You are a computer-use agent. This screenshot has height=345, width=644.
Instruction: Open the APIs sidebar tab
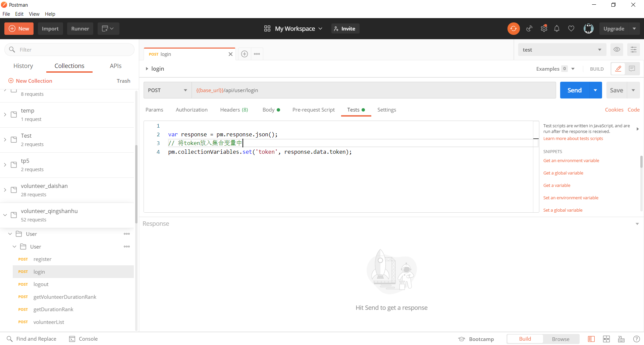pyautogui.click(x=116, y=66)
